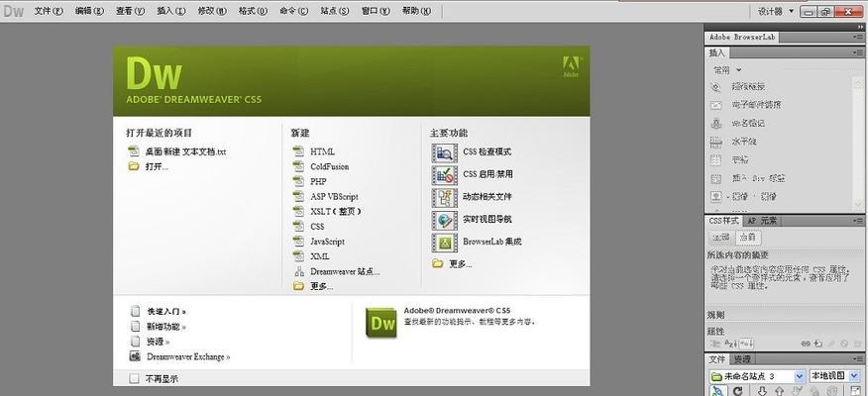This screenshot has width=868, height=396.
Task: Open the 文件 panel options menu
Action: (859, 359)
